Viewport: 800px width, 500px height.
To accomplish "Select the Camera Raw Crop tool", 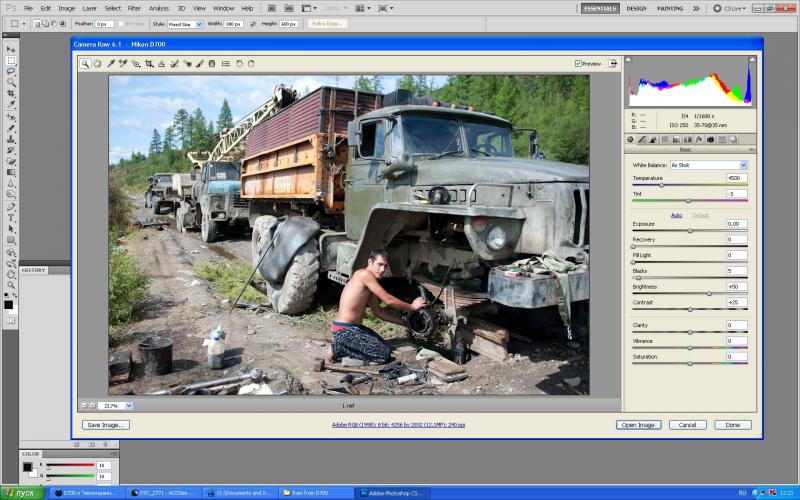I will tap(149, 64).
